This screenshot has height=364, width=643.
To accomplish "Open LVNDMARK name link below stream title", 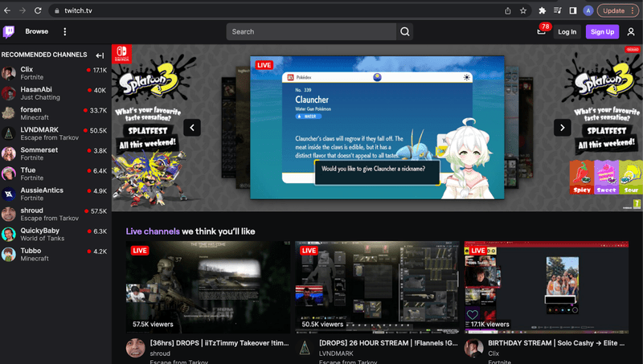I will coord(336,354).
